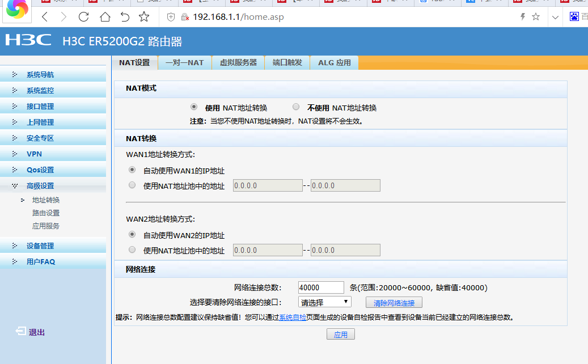The height and width of the screenshot is (364, 588).
Task: Click WAN1 address pool end IP field
Action: pos(345,185)
